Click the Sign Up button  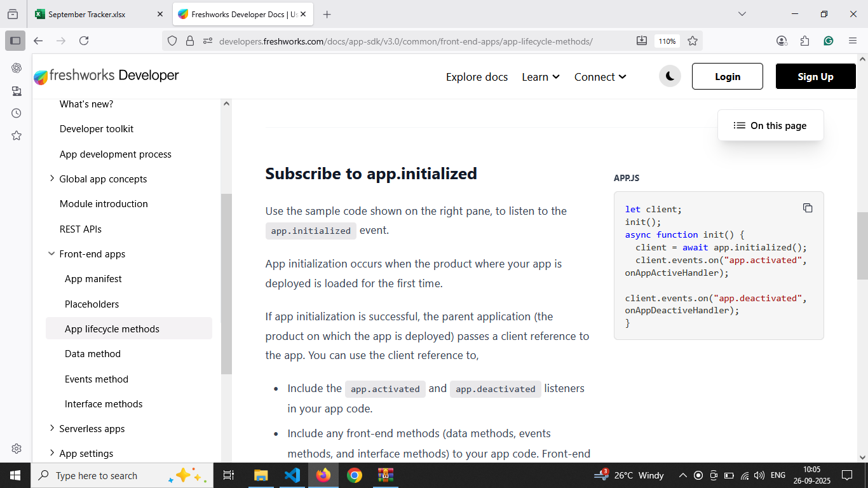(815, 76)
